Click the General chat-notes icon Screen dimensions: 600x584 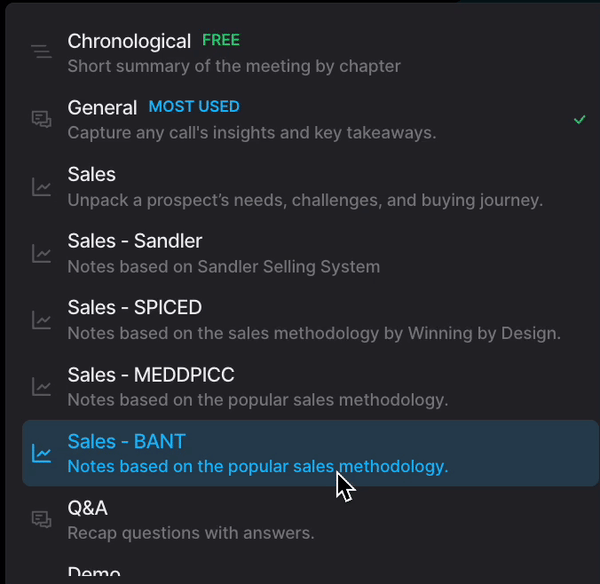(x=41, y=119)
